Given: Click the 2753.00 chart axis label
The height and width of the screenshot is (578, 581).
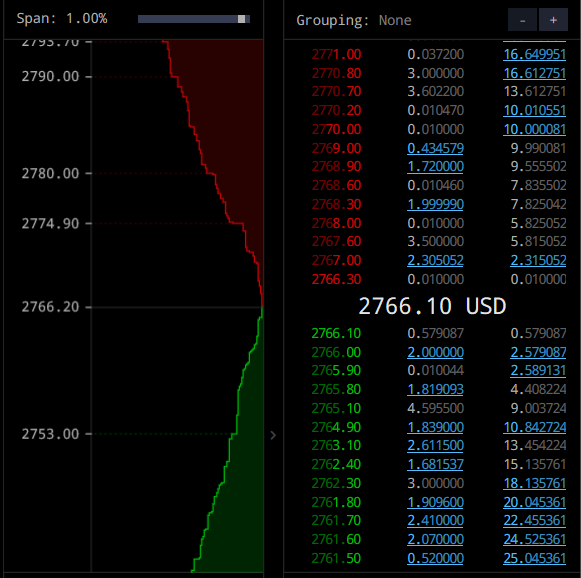Looking at the screenshot, I should [x=50, y=434].
